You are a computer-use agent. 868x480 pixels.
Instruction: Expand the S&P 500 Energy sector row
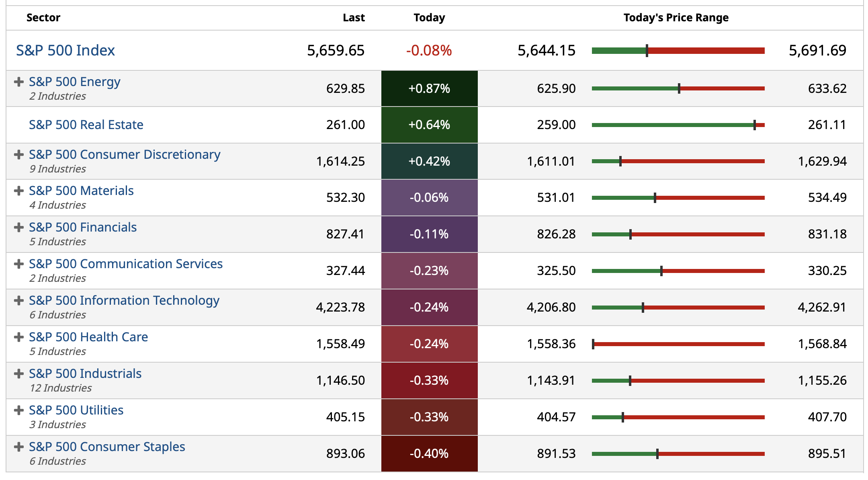(x=18, y=82)
